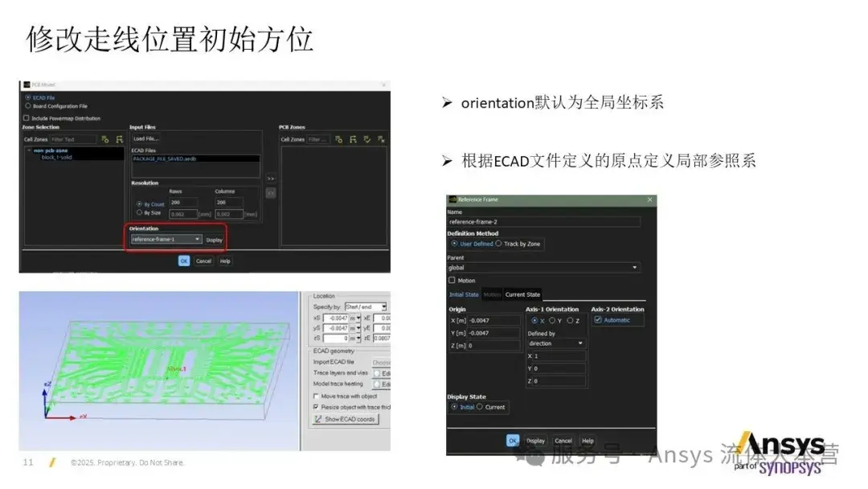Click the >> move-right arrow button

pos(271,179)
